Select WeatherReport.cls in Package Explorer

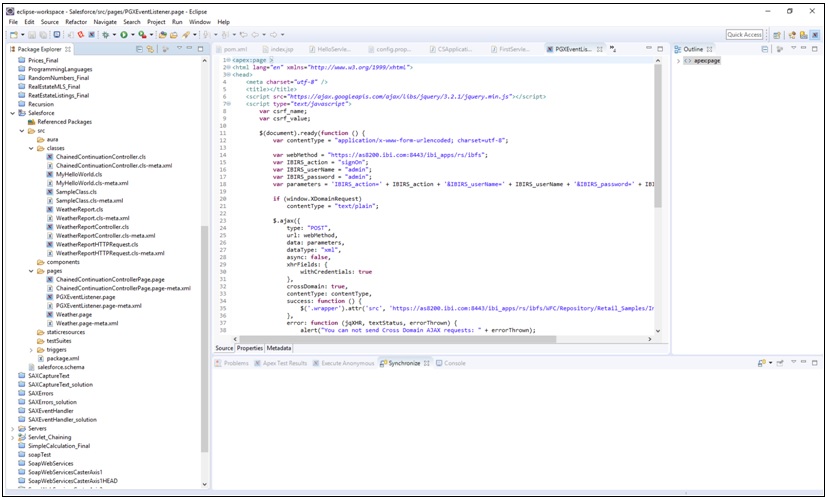point(79,210)
